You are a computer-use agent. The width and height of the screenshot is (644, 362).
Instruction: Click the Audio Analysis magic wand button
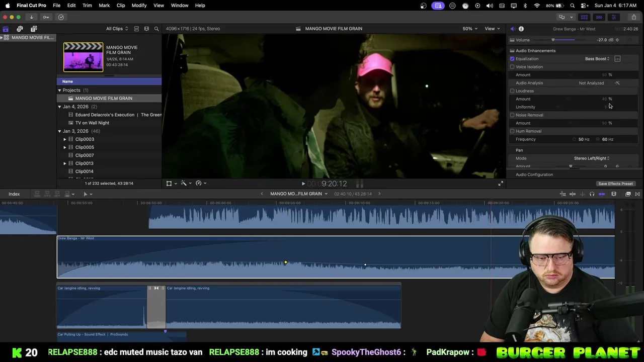617,83
